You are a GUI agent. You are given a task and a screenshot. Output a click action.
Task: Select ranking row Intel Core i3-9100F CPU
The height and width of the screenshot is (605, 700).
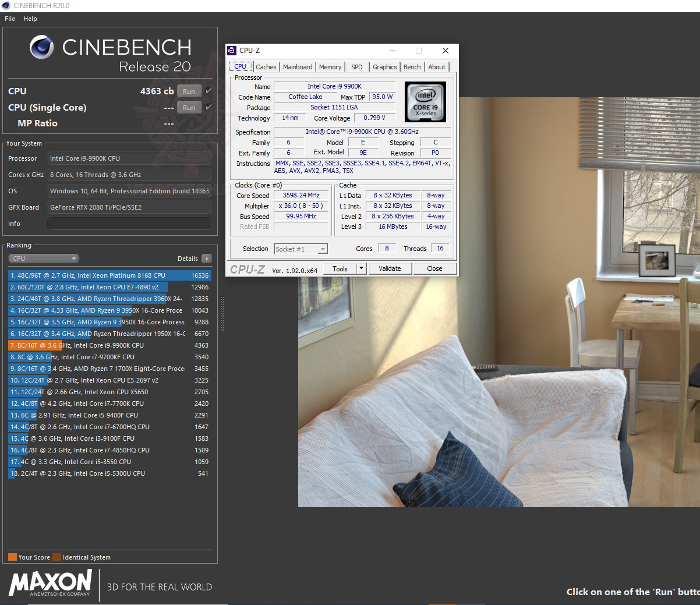click(x=109, y=438)
